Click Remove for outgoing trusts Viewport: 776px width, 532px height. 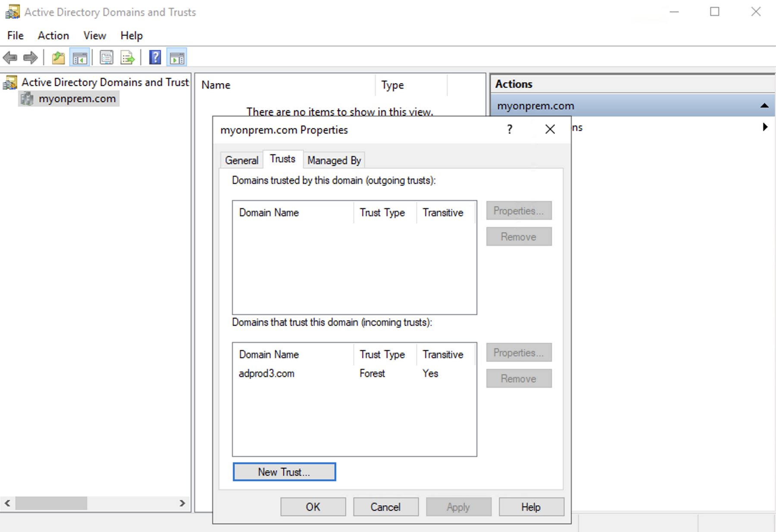point(519,236)
